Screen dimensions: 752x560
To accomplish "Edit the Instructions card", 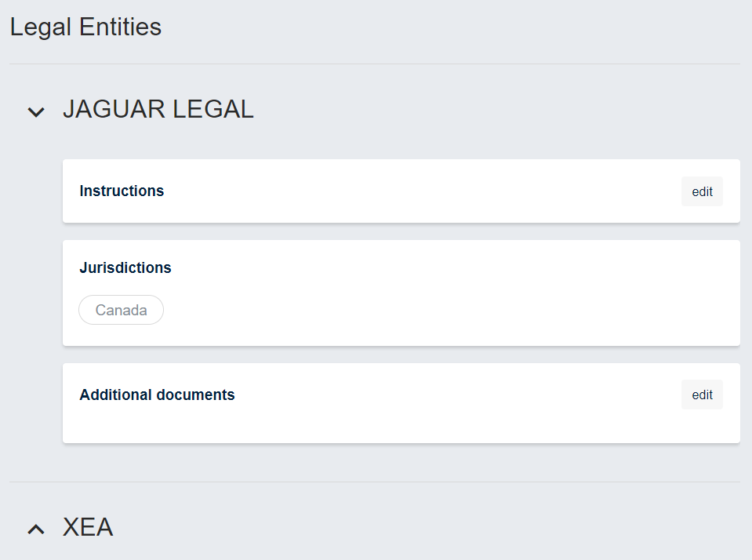I will pos(702,191).
